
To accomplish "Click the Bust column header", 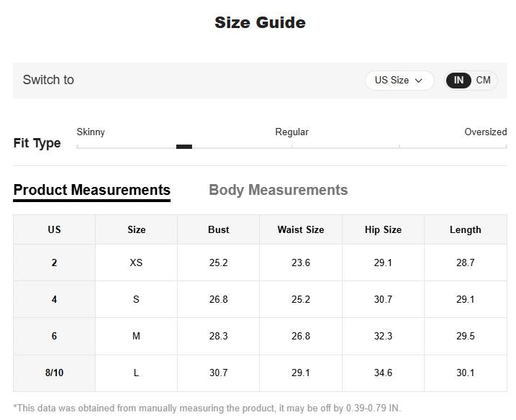I will click(219, 229).
